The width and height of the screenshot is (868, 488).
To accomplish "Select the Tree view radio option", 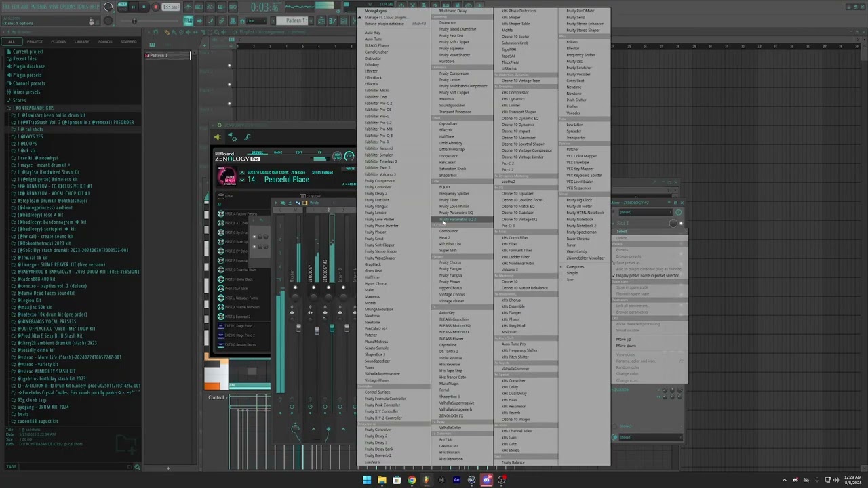I will click(x=568, y=279).
